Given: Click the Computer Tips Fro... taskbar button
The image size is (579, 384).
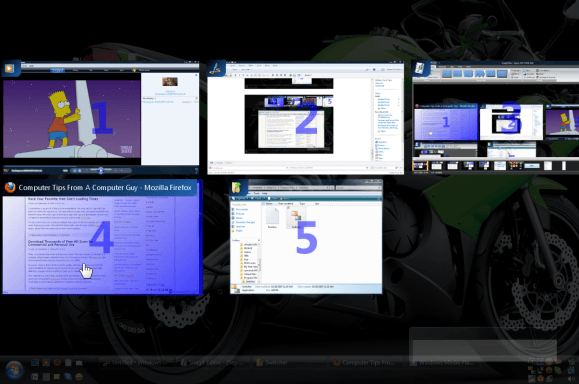Looking at the screenshot, I should click(x=367, y=363).
